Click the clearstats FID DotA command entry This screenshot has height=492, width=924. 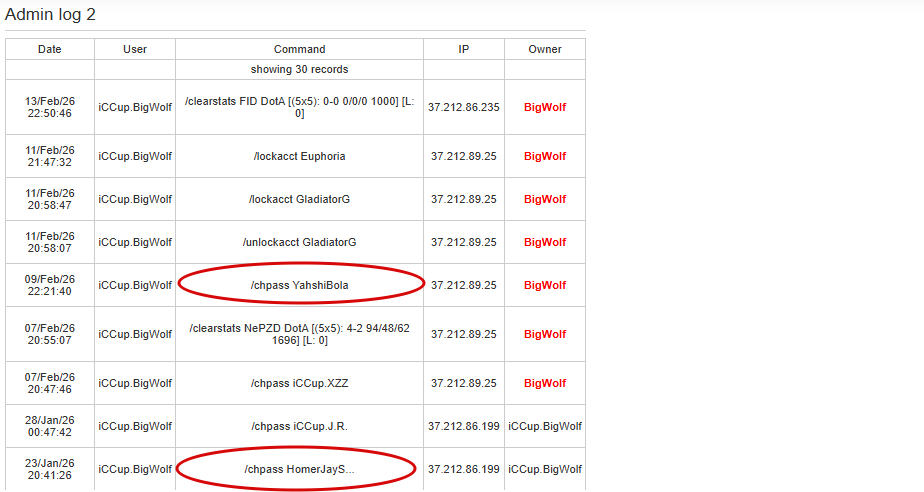[x=299, y=107]
